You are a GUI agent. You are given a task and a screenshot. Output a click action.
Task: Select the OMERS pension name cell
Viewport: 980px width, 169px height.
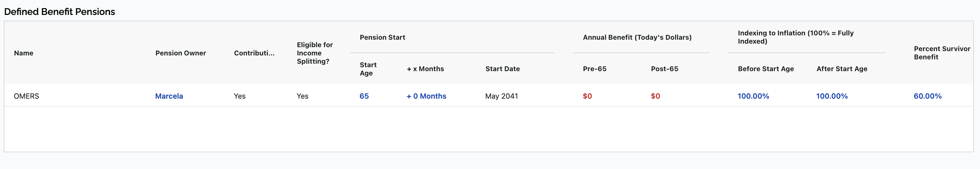26,96
